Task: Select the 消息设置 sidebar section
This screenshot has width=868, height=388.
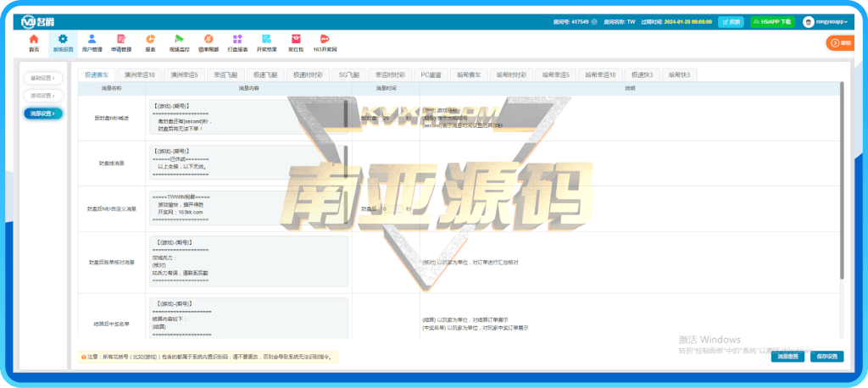Action: pyautogui.click(x=42, y=114)
